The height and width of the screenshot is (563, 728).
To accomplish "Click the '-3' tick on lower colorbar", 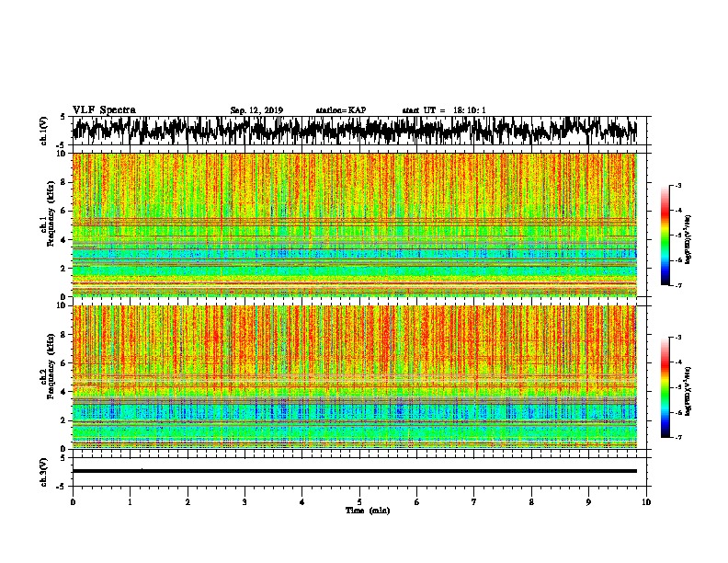I will click(677, 338).
